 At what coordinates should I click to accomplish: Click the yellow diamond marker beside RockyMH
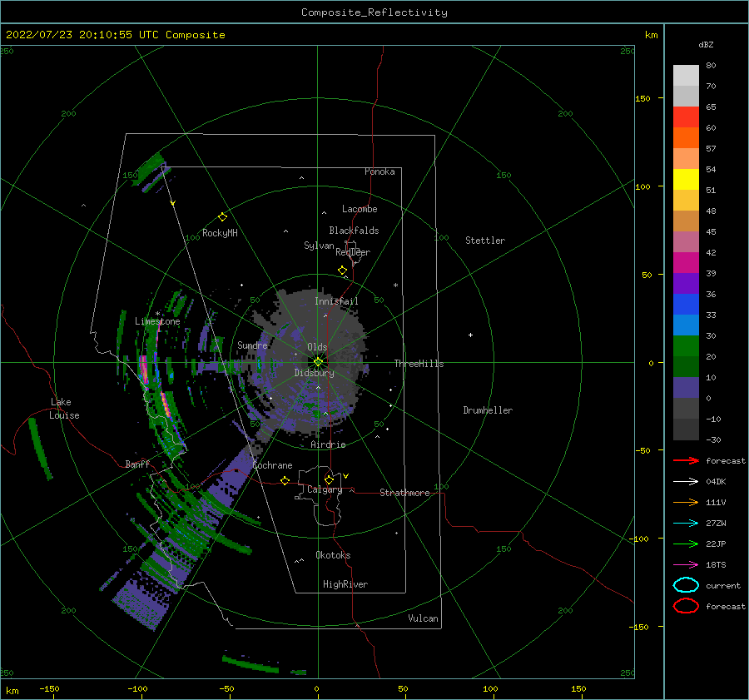(222, 217)
